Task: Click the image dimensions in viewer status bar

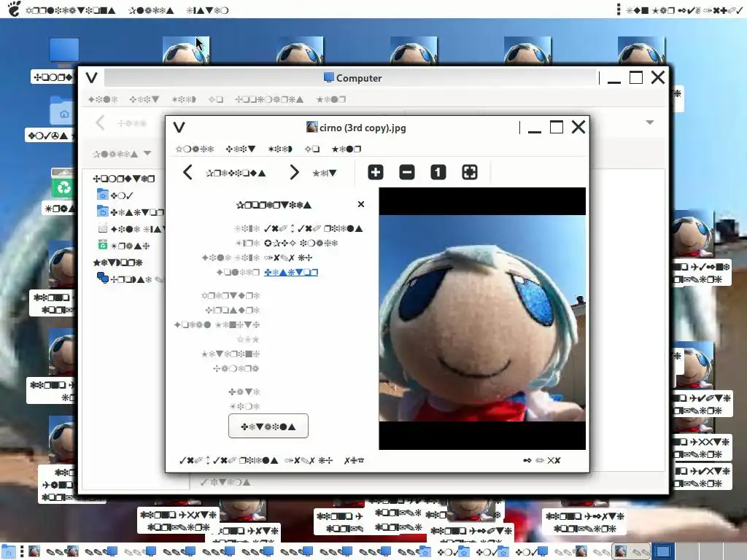Action: point(228,461)
